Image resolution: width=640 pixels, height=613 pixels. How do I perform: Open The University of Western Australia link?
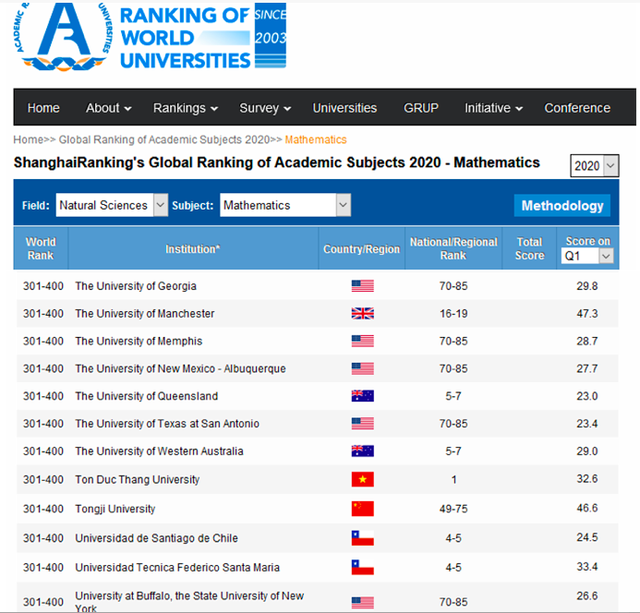point(159,451)
